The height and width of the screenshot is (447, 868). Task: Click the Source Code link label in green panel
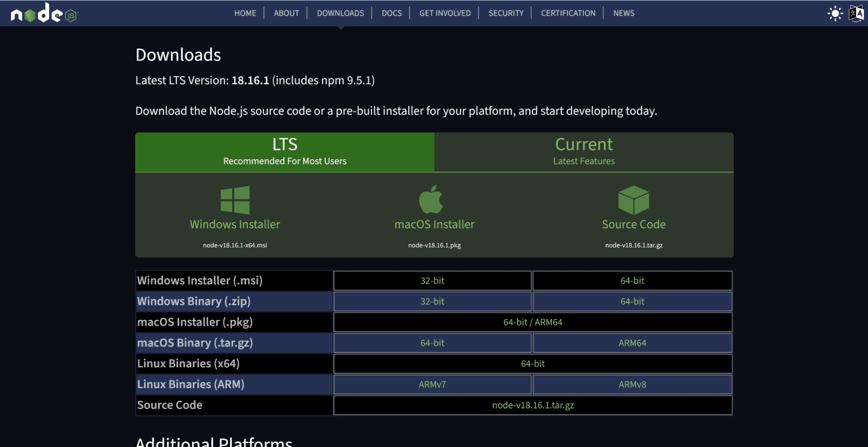(x=634, y=224)
